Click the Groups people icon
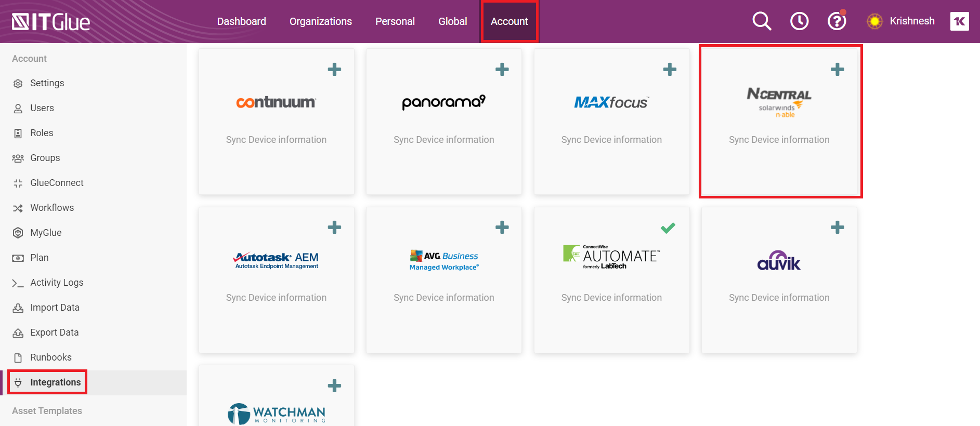Image resolution: width=980 pixels, height=426 pixels. (18, 158)
